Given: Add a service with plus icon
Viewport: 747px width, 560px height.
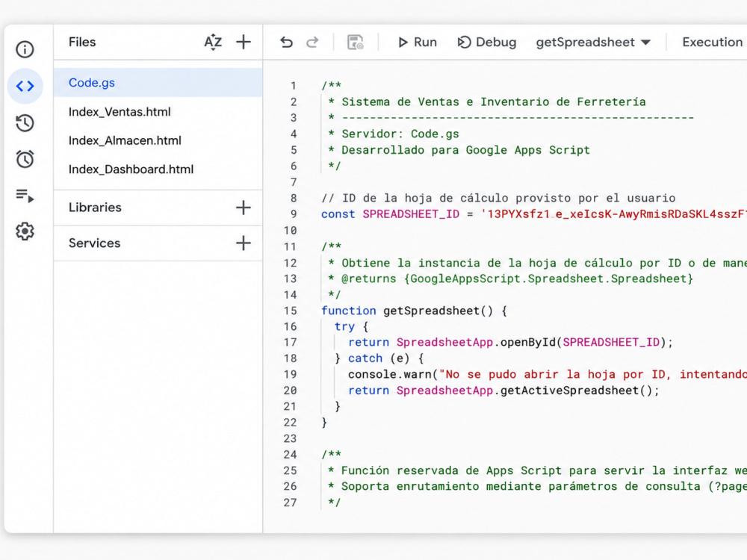Looking at the screenshot, I should point(244,243).
